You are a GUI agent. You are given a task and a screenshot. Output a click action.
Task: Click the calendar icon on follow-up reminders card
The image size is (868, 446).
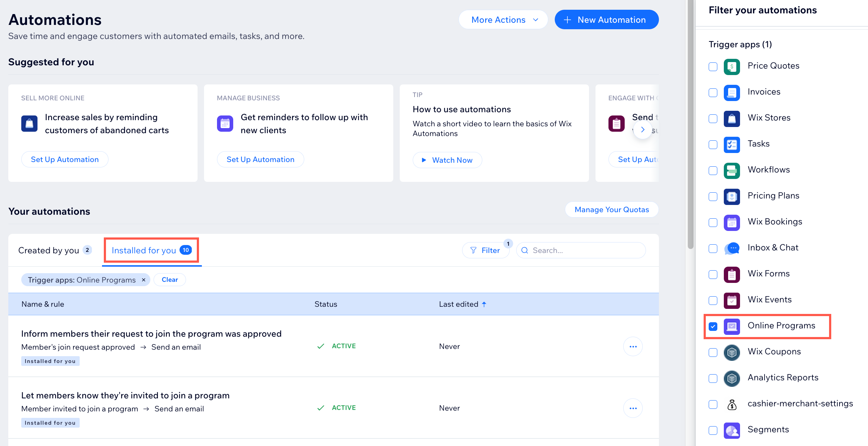(225, 124)
